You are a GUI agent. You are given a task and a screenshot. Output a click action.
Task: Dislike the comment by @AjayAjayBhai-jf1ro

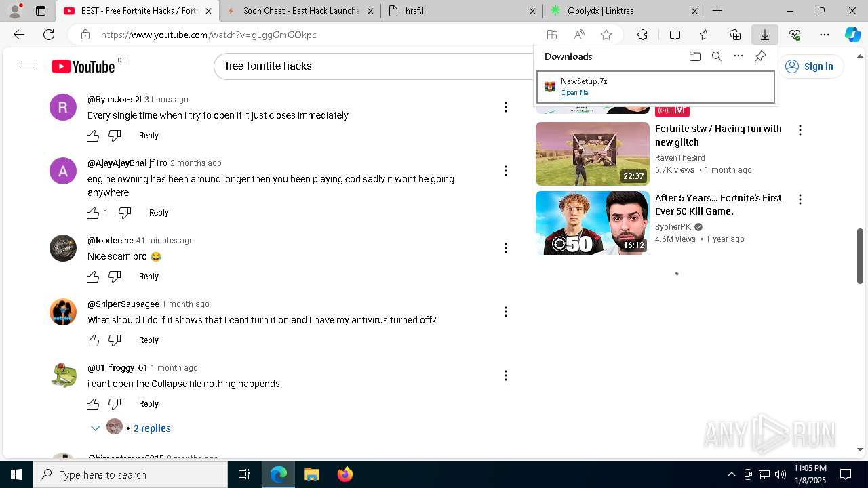[x=125, y=213]
